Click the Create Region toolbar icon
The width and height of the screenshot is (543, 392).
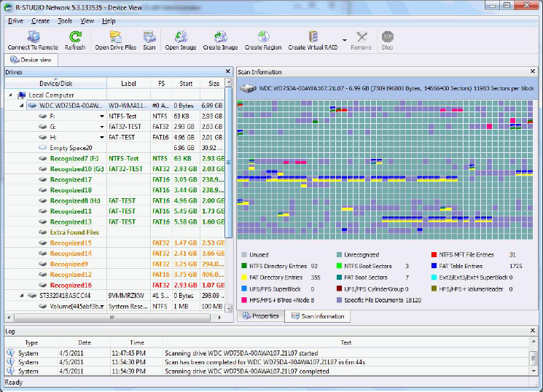[263, 37]
